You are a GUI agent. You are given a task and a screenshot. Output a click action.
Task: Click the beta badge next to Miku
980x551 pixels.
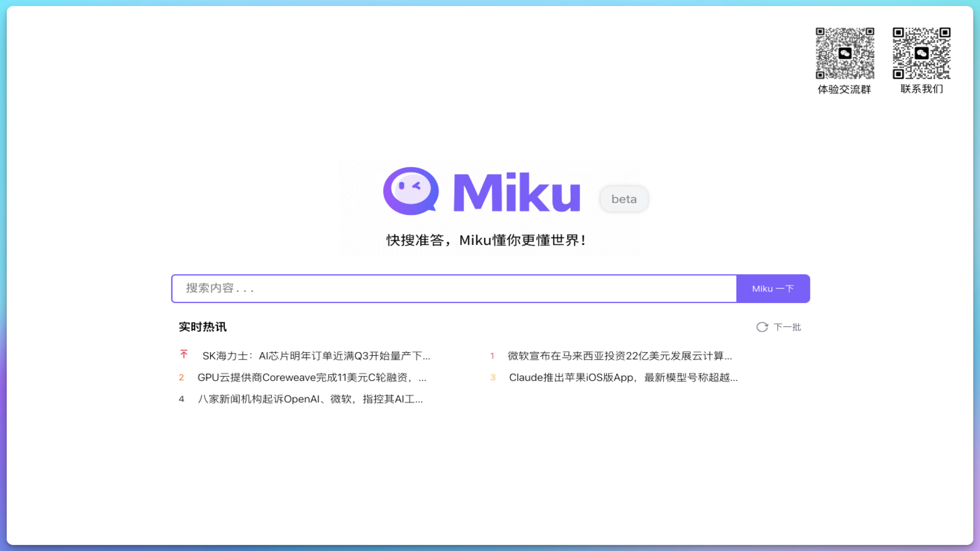tap(624, 199)
